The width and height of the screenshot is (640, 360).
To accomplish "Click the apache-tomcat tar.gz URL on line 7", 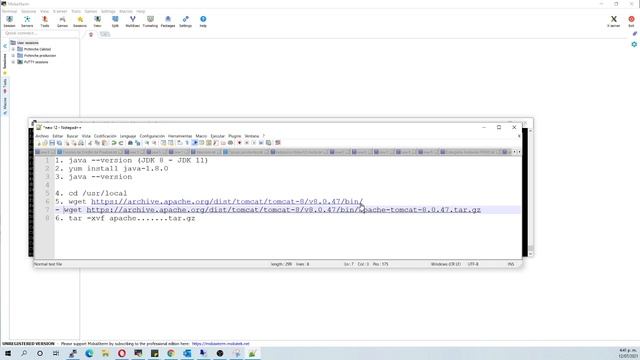I will click(284, 210).
